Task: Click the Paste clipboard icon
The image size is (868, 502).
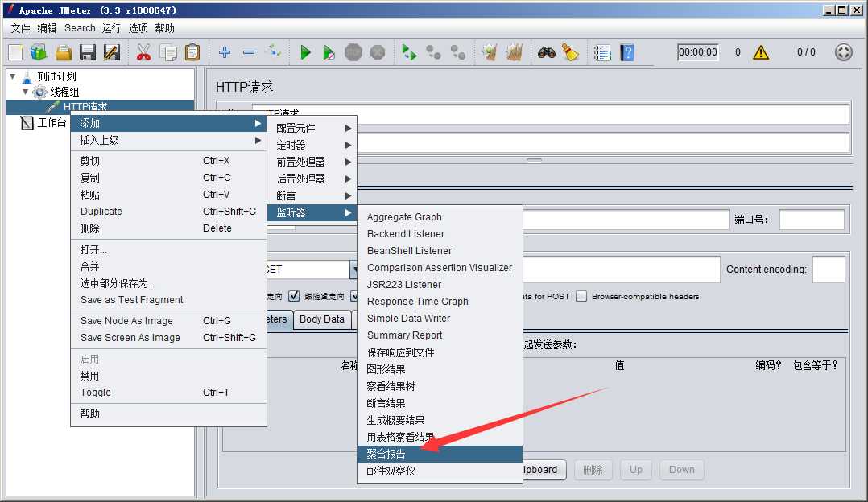Action: (192, 52)
